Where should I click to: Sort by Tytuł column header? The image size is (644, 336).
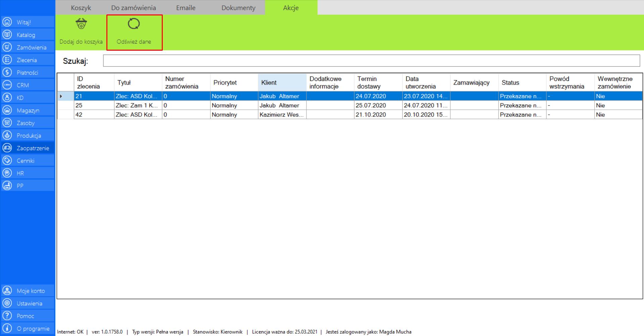(x=138, y=83)
